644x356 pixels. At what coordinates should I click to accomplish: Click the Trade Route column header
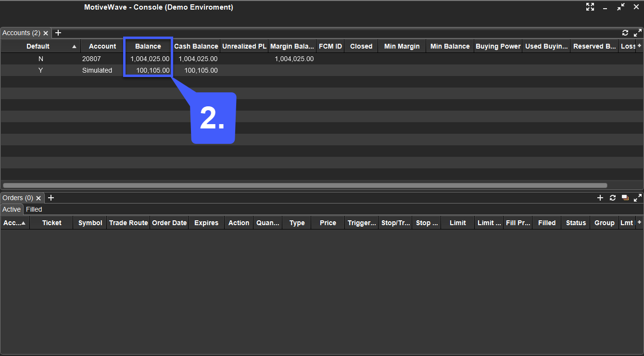click(x=128, y=223)
